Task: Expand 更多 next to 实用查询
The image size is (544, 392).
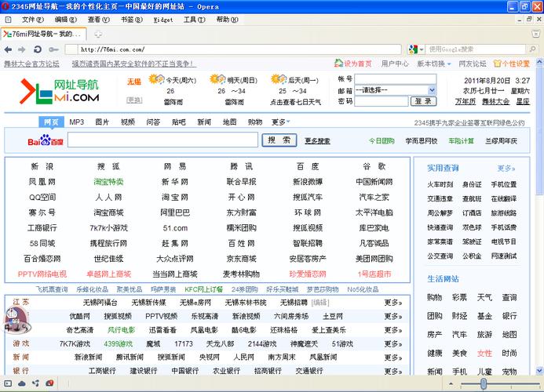Action: point(506,169)
